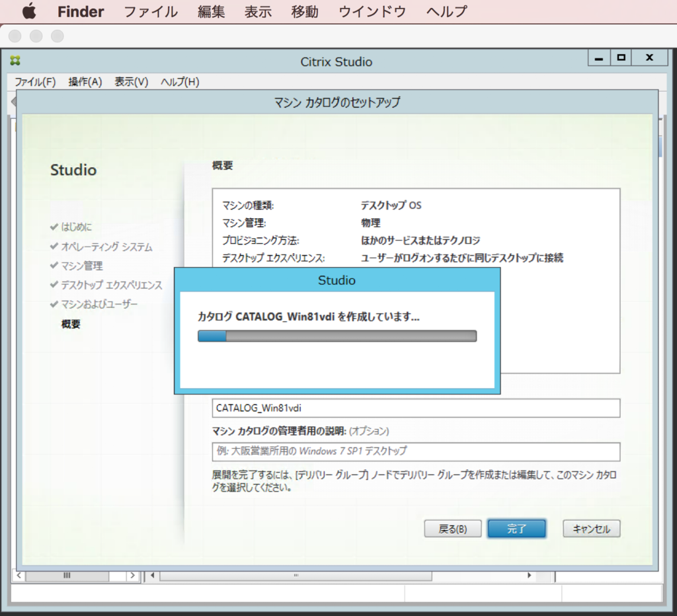Open the 編集 menu in the menu bar
Screen dimensions: 677x616
pyautogui.click(x=211, y=12)
